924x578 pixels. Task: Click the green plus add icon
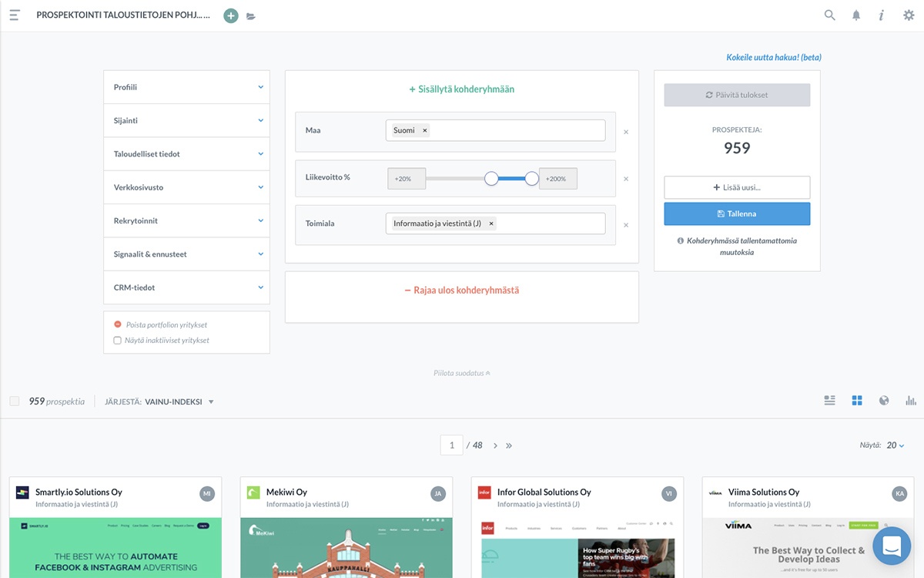coord(231,15)
